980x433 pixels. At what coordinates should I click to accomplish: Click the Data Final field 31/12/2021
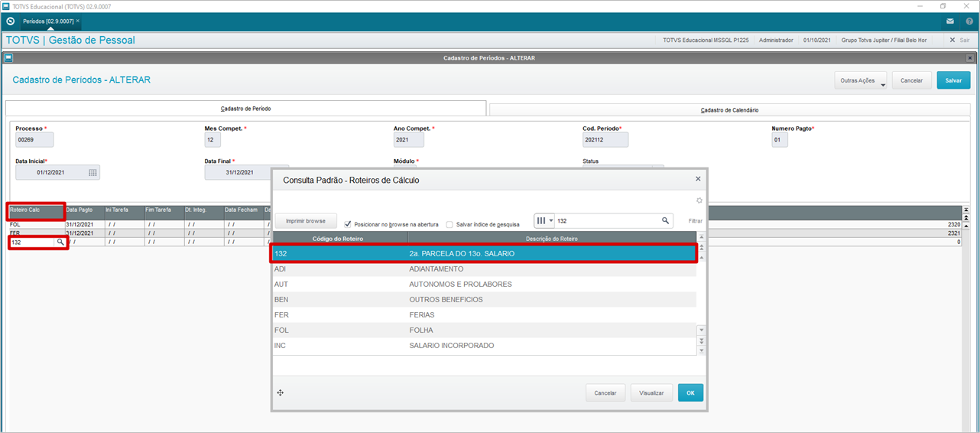239,173
